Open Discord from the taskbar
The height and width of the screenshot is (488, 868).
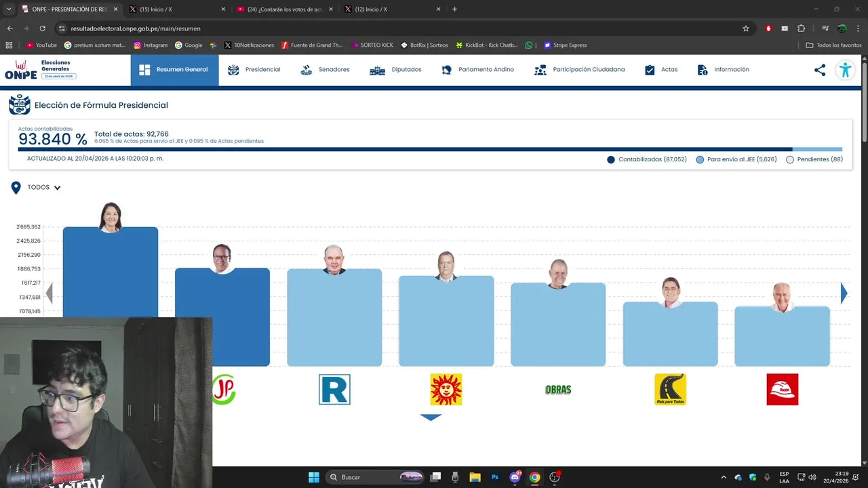515,477
